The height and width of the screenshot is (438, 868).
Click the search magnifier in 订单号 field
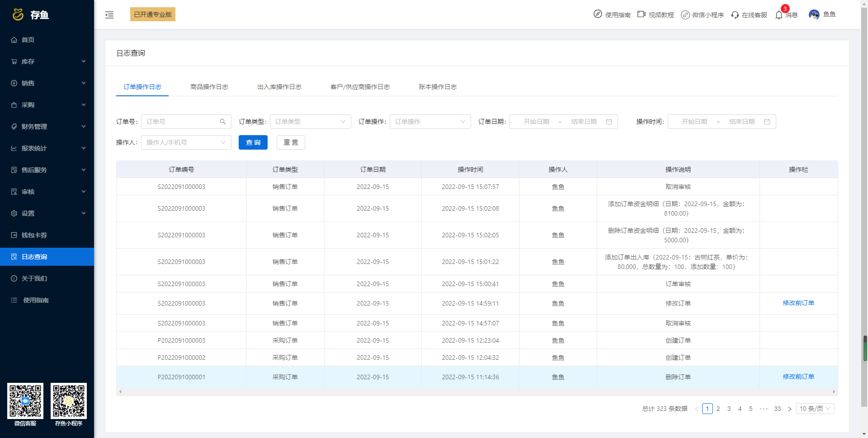[223, 122]
